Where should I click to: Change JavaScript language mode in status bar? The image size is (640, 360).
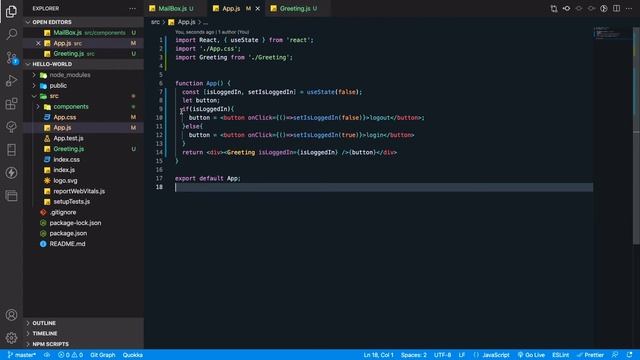pos(496,355)
